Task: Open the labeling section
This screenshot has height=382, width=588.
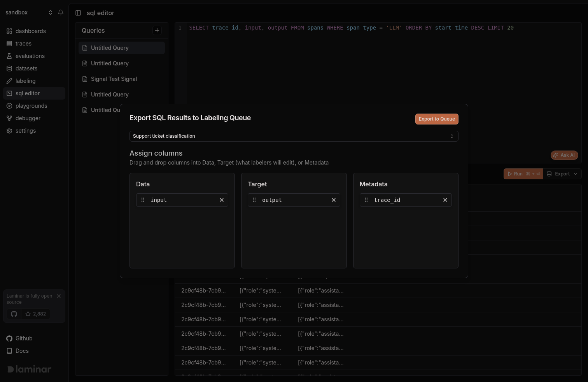Action: click(34, 81)
